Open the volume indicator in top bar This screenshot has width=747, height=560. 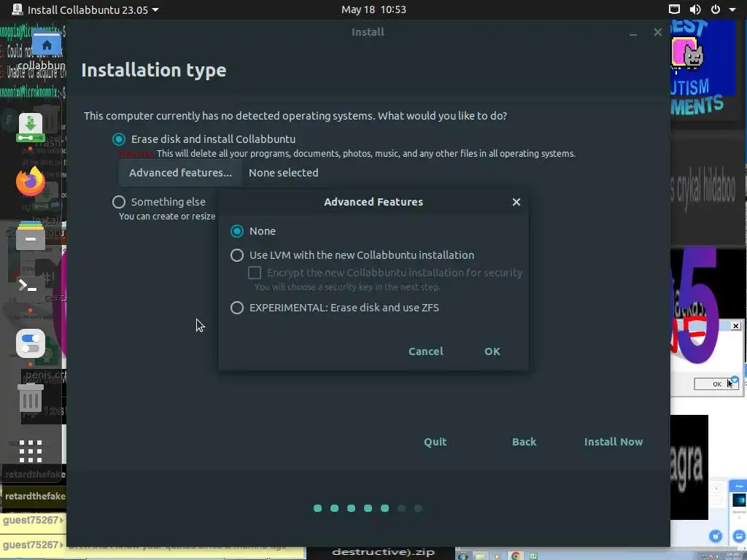695,9
